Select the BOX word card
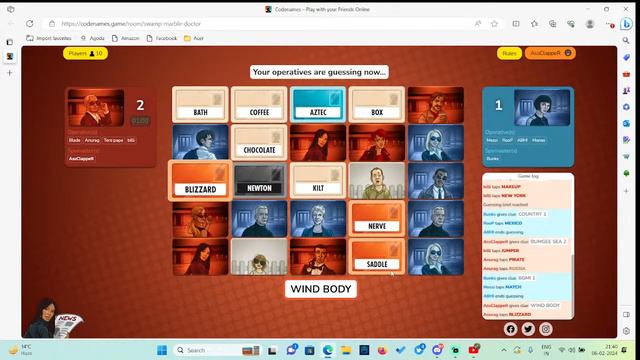Viewport: 640px width, 360px height. tap(377, 104)
